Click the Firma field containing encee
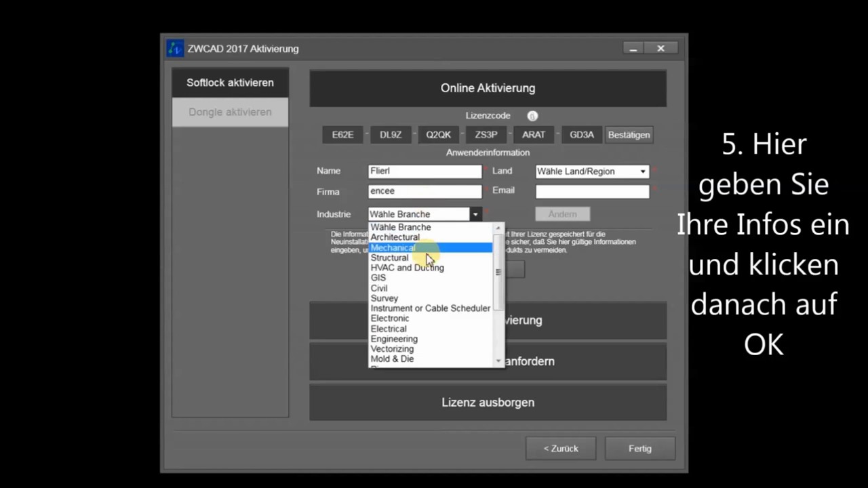 (x=425, y=191)
